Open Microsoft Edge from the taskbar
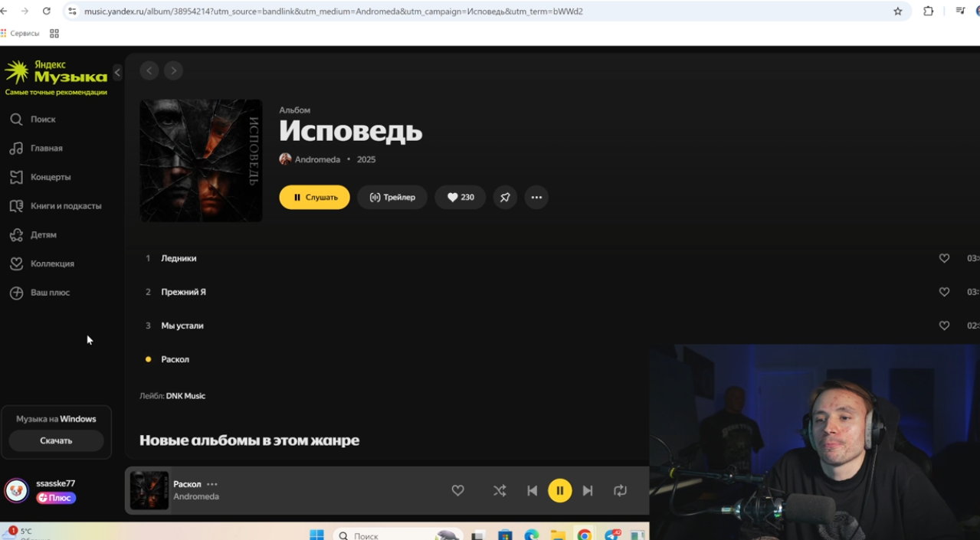Viewport: 980px width, 540px height. (x=531, y=535)
